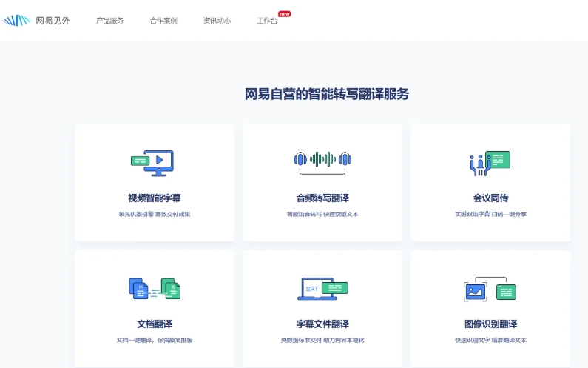Viewport: 588px width, 368px height.
Task: Open the 工作台 navigation item
Action: [x=267, y=21]
